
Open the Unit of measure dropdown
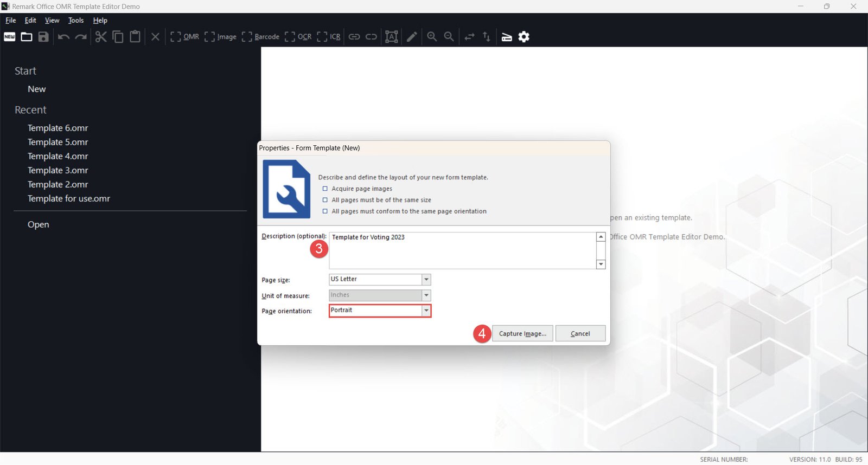click(x=426, y=295)
